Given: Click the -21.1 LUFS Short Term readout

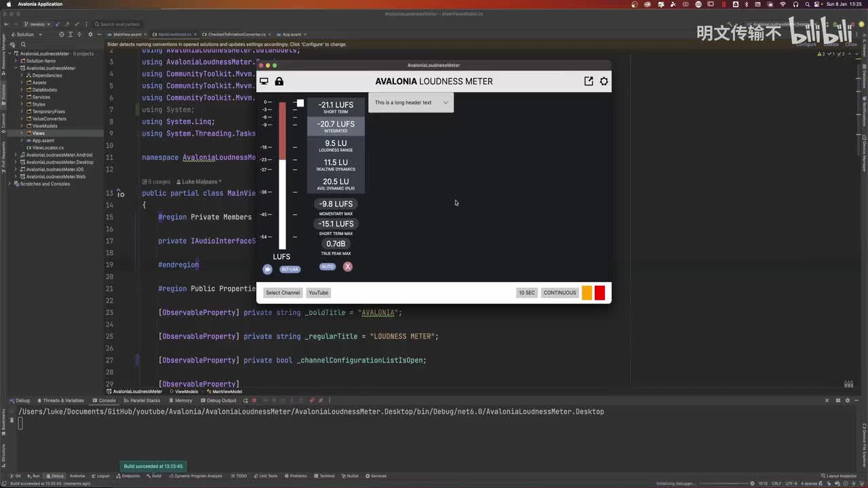Looking at the screenshot, I should point(336,107).
